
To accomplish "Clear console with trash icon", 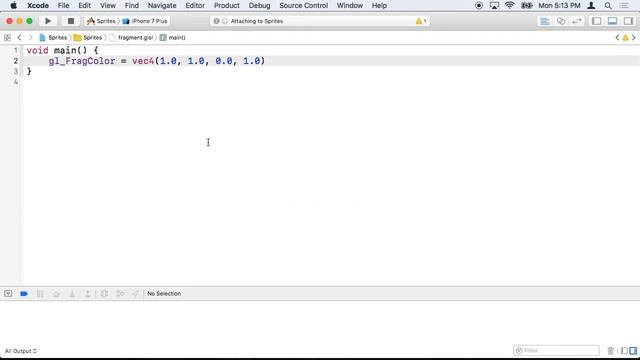I will (611, 351).
